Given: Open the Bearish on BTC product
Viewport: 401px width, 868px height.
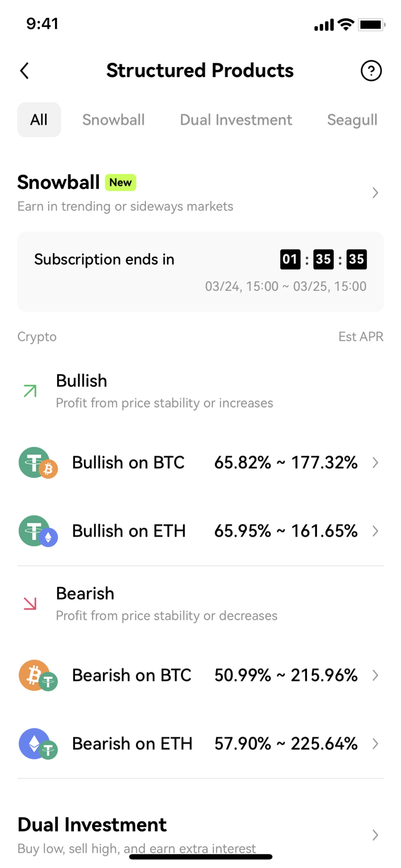Looking at the screenshot, I should coord(132,675).
